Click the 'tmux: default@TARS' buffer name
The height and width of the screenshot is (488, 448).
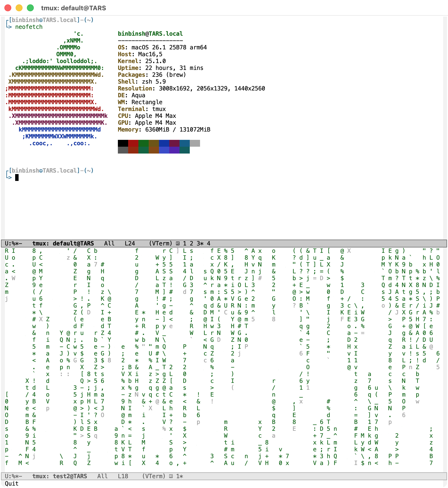(63, 244)
